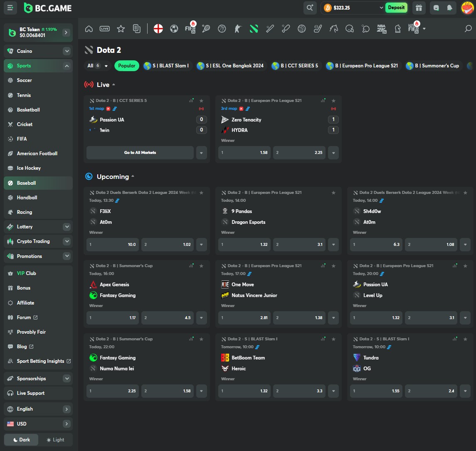Open the user avatar profile

point(467,8)
